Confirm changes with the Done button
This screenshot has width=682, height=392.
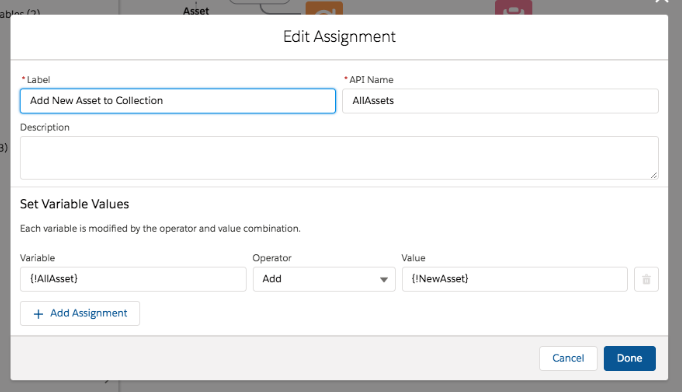point(629,358)
